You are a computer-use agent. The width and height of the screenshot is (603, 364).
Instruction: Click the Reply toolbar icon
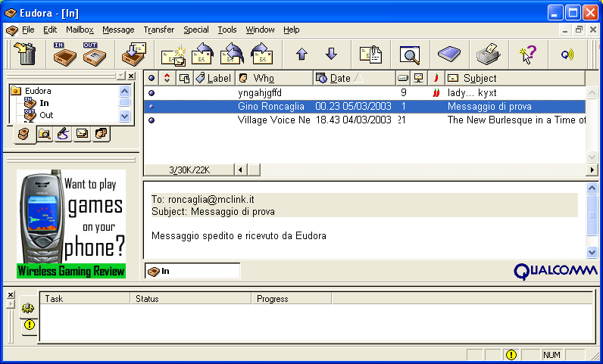tap(203, 54)
